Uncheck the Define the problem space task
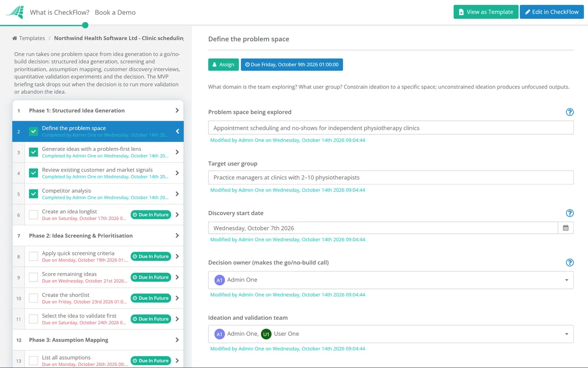This screenshot has height=368, width=588. (x=34, y=132)
